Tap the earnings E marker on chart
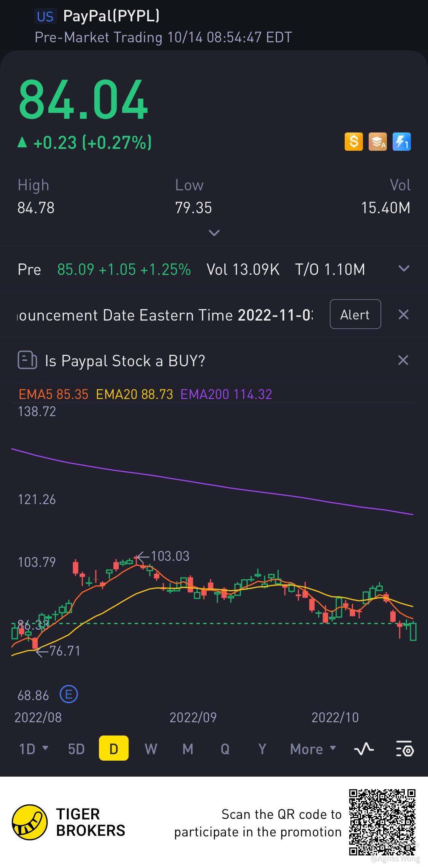Viewport: 428px width, 868px height. click(69, 695)
